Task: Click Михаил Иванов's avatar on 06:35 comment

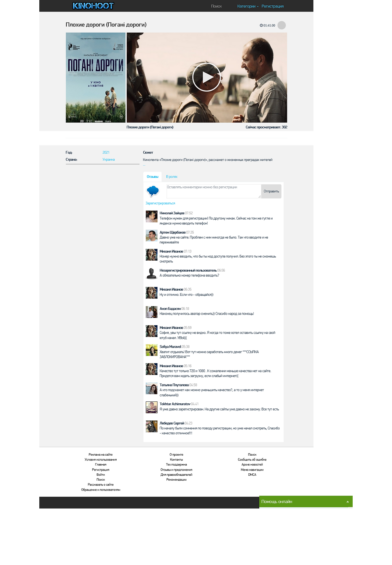Action: (x=151, y=293)
